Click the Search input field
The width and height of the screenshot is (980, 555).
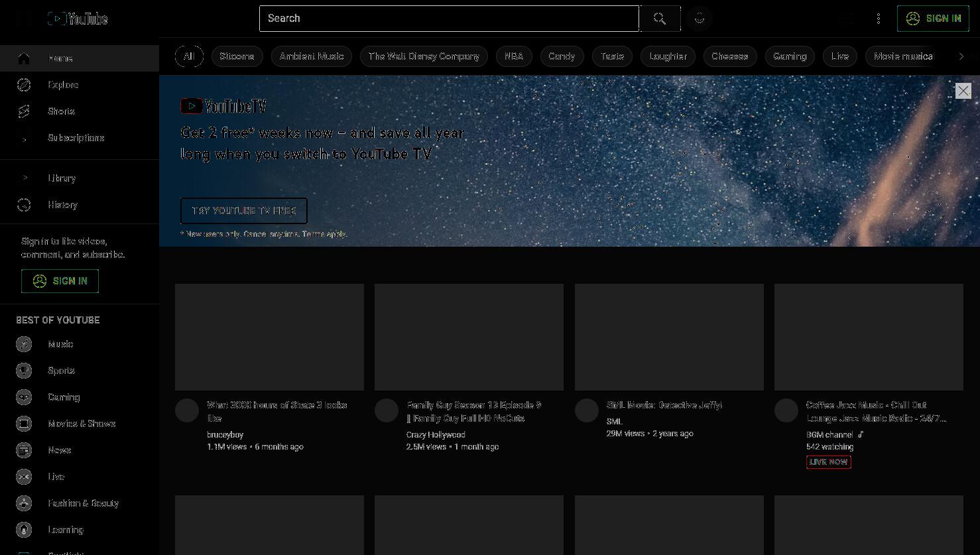click(x=449, y=19)
